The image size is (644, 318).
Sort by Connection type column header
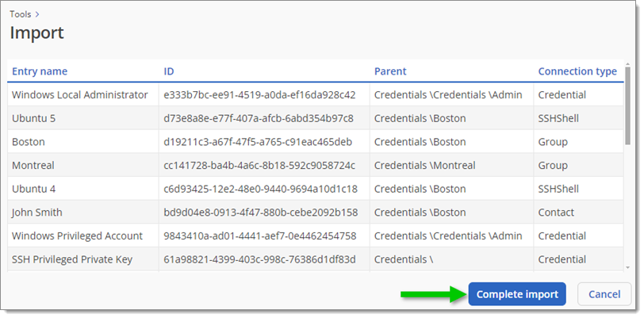pos(577,71)
